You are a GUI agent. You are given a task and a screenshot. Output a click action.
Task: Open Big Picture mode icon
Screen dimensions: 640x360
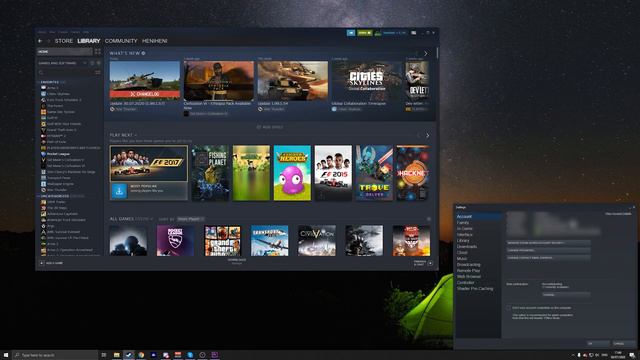click(x=413, y=33)
